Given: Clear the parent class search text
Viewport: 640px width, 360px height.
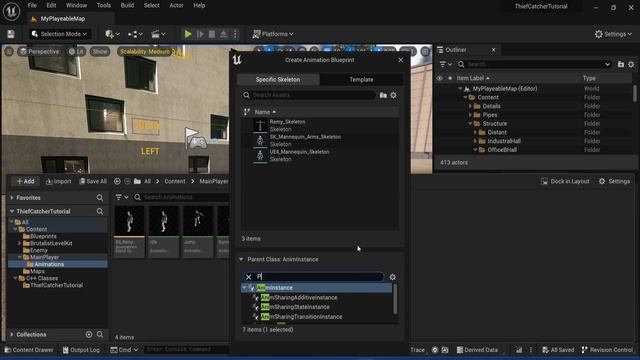Looking at the screenshot, I should pos(249,277).
